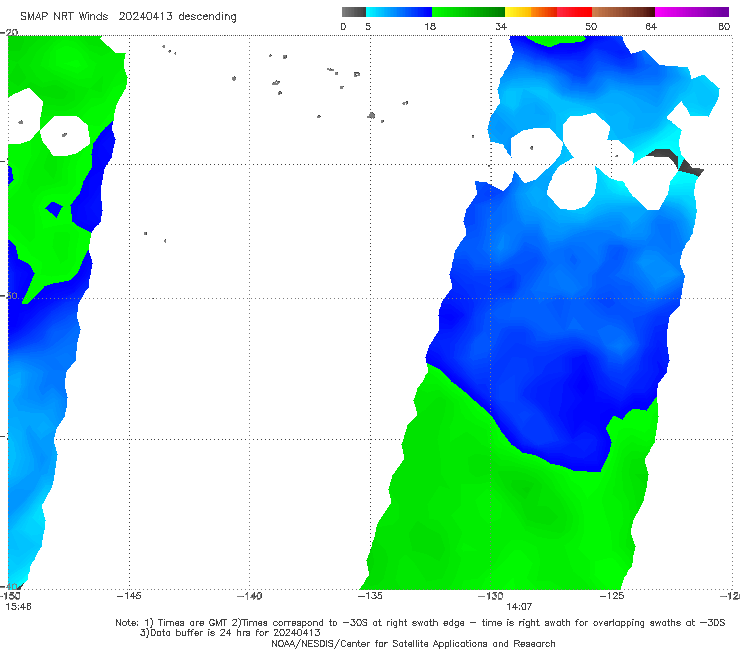Screen dimensions: 740x650
Task: Choose the yellow-orange color bar segment after 34
Action: click(531, 12)
